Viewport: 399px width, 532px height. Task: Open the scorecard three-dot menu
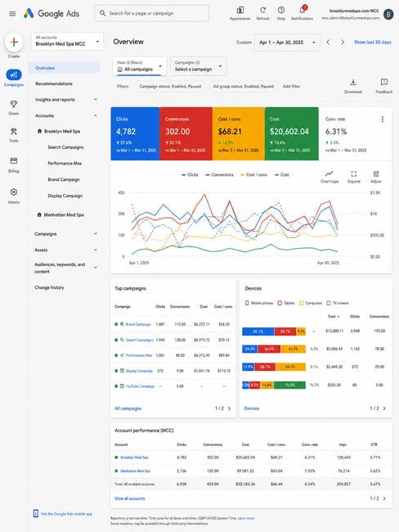click(383, 119)
